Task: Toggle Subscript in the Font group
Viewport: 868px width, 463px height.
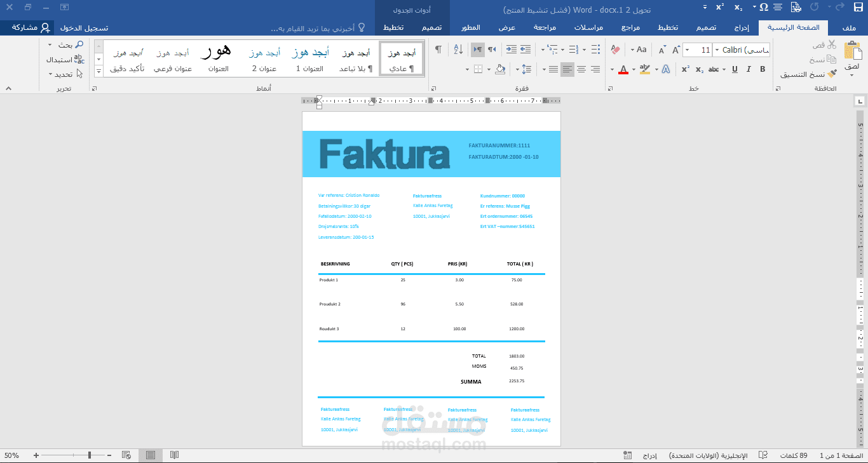Action: click(699, 69)
